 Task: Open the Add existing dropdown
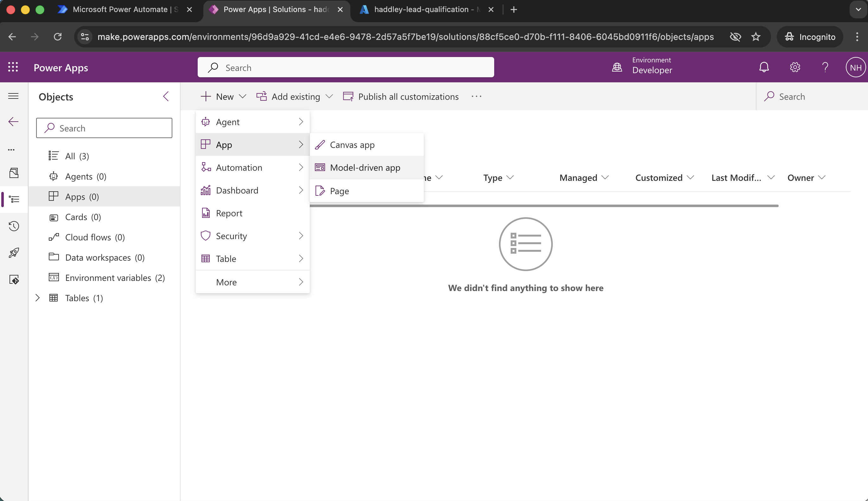295,97
